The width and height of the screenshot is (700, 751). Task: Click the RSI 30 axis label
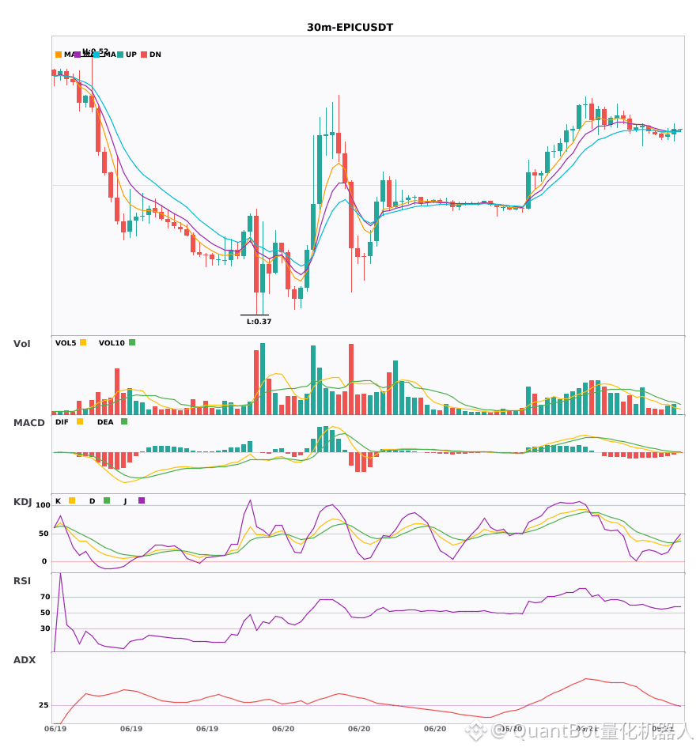pos(45,628)
